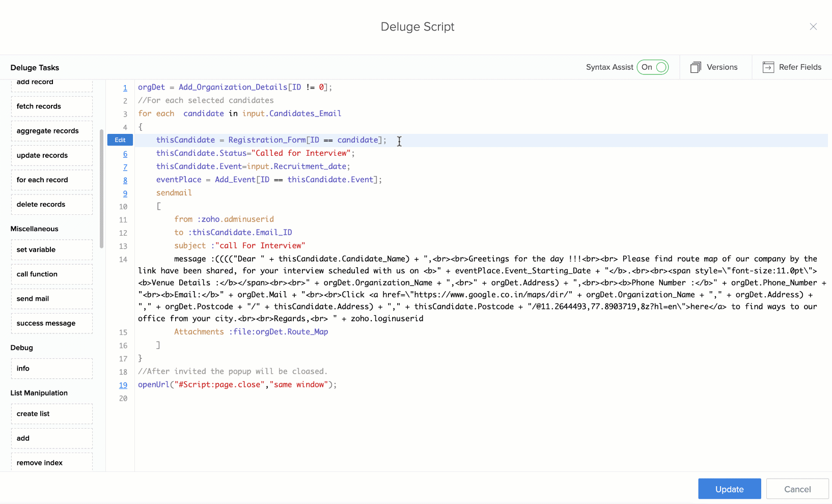Click line number 19 link

coord(123,385)
